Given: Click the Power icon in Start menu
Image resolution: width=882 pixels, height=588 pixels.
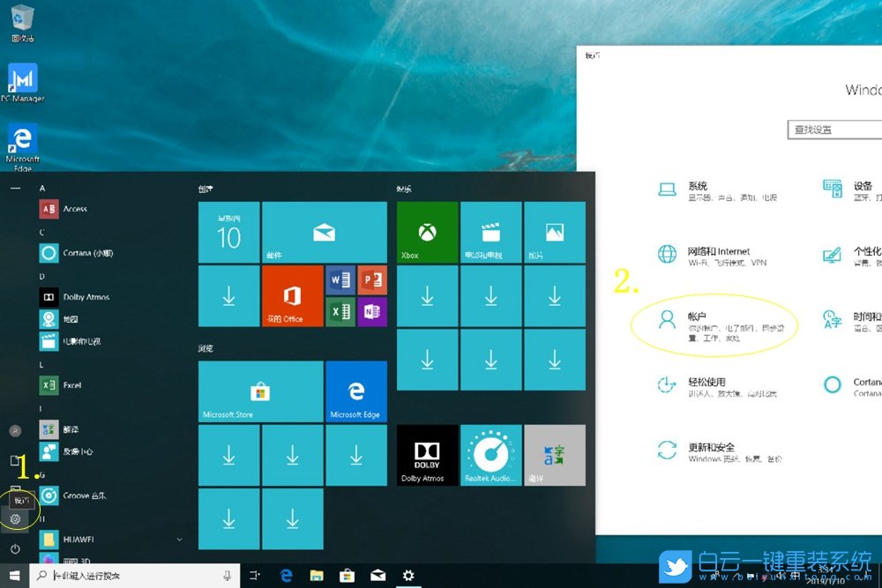Looking at the screenshot, I should pyautogui.click(x=15, y=548).
